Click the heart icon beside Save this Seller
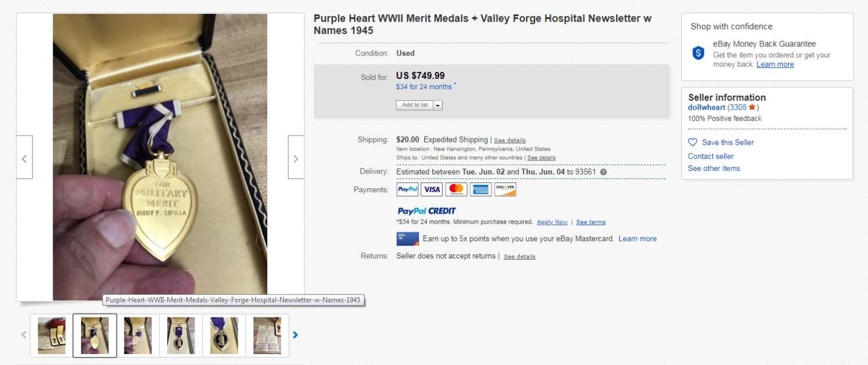The image size is (868, 365). coord(693,142)
